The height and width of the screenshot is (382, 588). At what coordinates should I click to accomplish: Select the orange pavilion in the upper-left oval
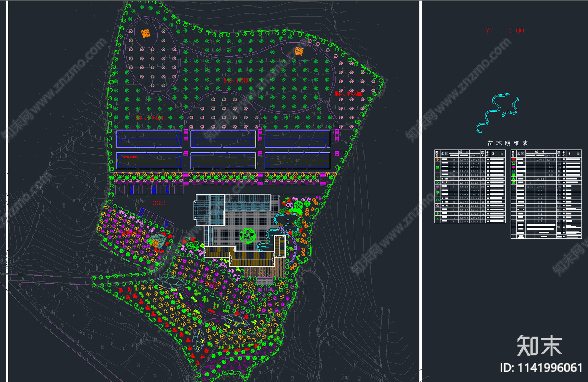pyautogui.click(x=146, y=34)
